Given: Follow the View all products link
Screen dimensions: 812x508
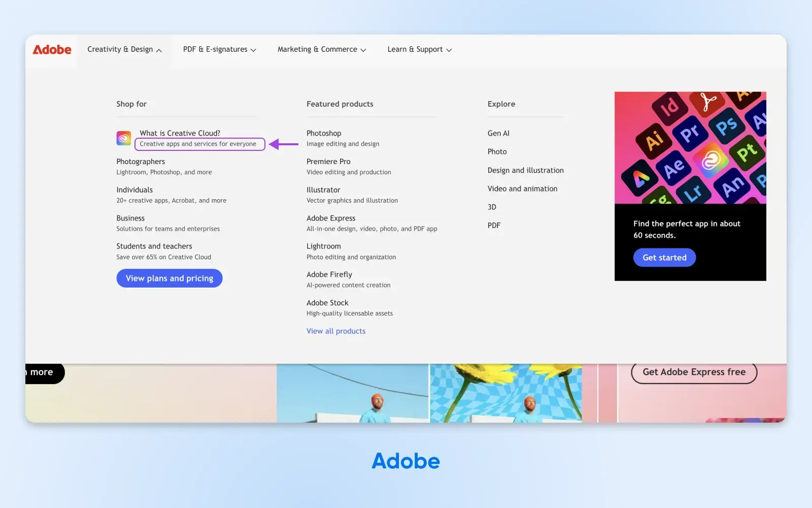Looking at the screenshot, I should [x=336, y=331].
